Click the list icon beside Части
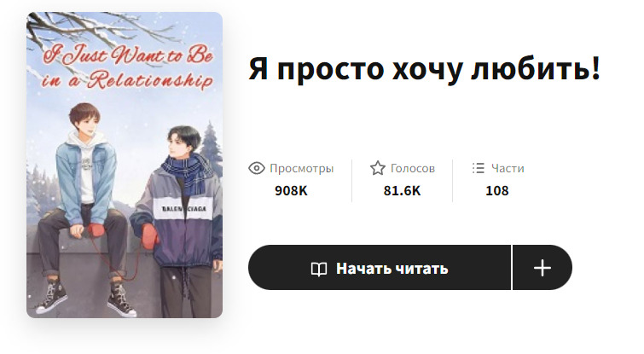644x354 pixels. pos(478,168)
